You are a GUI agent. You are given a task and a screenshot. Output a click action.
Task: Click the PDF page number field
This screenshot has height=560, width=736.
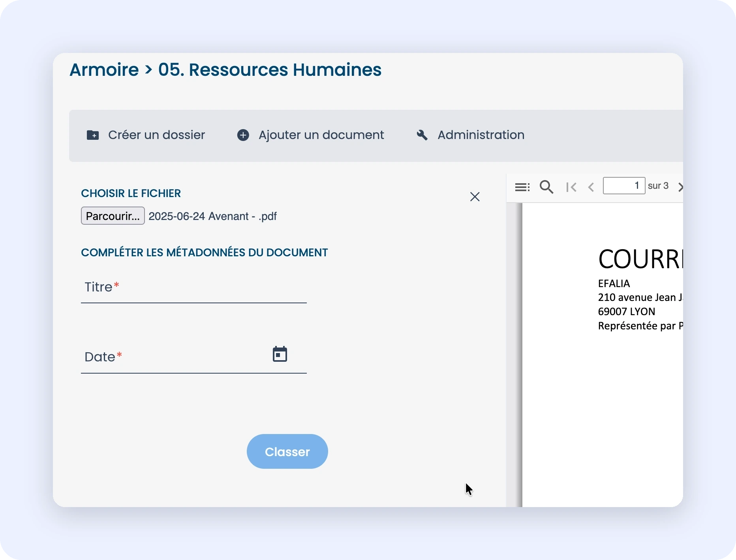[x=624, y=186]
